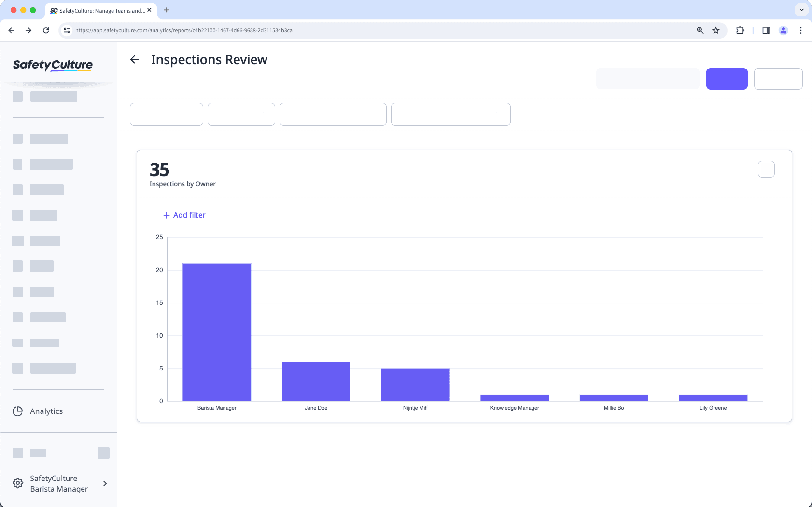Select Analytics in the left sidebar
This screenshot has height=507, width=812.
pyautogui.click(x=46, y=411)
